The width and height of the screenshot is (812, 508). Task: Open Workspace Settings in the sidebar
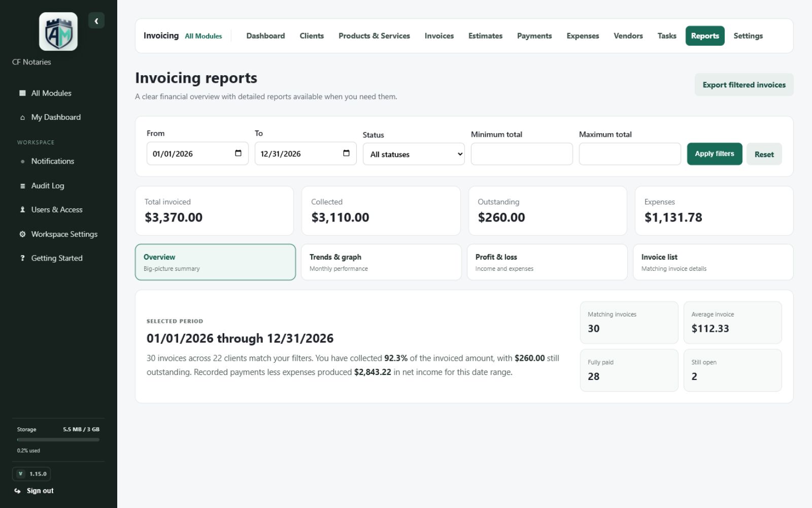tap(58, 234)
